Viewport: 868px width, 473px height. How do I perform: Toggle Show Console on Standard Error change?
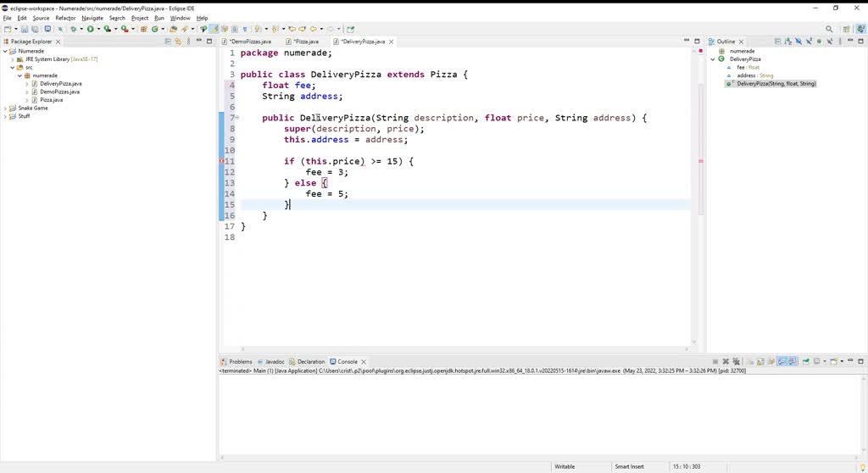coord(793,361)
